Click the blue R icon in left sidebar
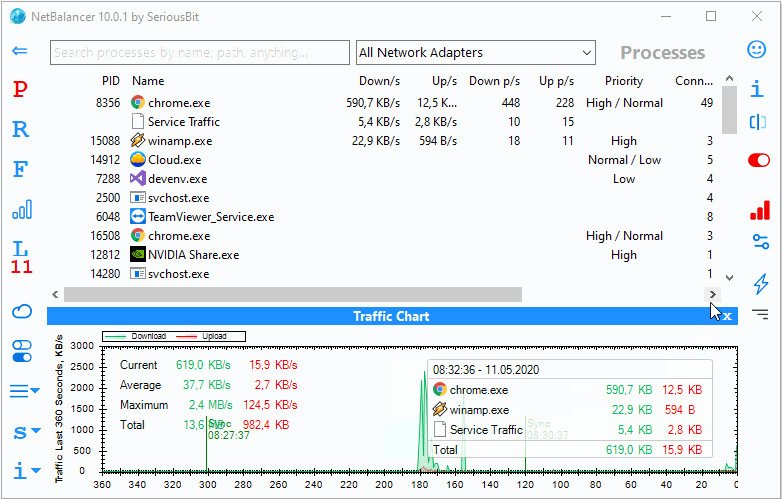Image resolution: width=782 pixels, height=499 pixels. pyautogui.click(x=20, y=129)
